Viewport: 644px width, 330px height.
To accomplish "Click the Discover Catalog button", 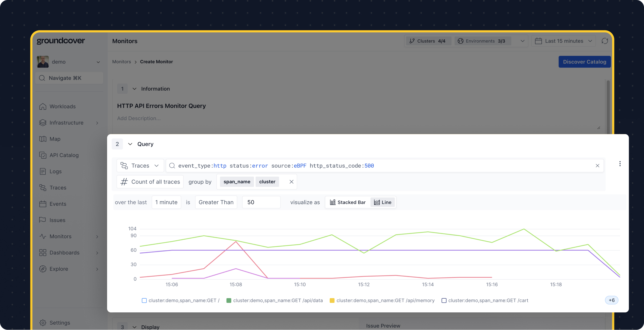I will pos(584,62).
